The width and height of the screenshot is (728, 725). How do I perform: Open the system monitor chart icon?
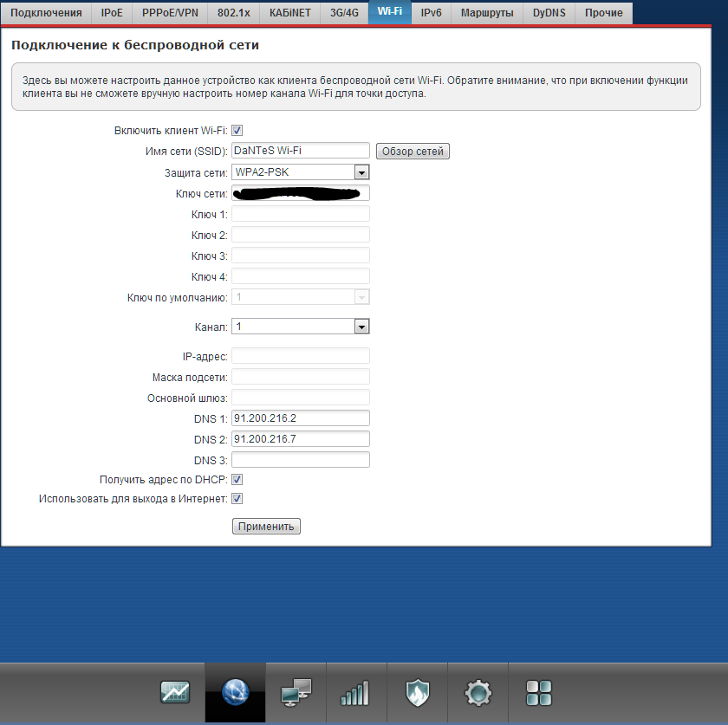pyautogui.click(x=175, y=692)
